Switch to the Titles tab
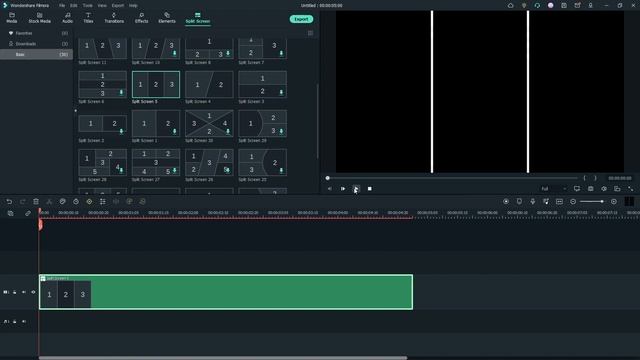Image resolution: width=640 pixels, height=360 pixels. tap(88, 18)
